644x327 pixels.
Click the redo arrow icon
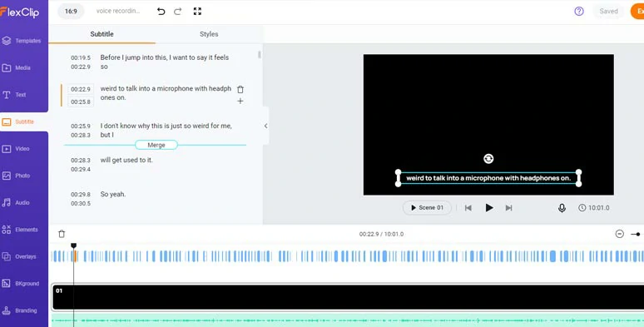pyautogui.click(x=177, y=12)
